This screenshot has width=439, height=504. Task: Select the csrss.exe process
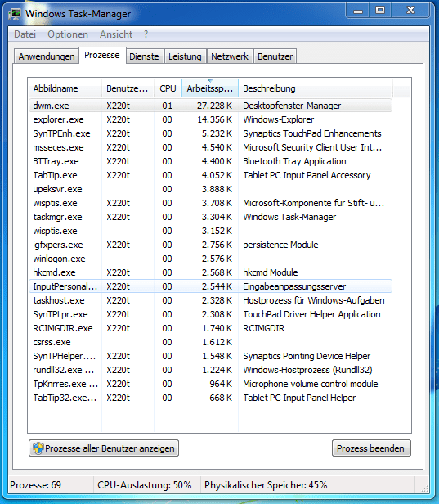tap(210, 342)
